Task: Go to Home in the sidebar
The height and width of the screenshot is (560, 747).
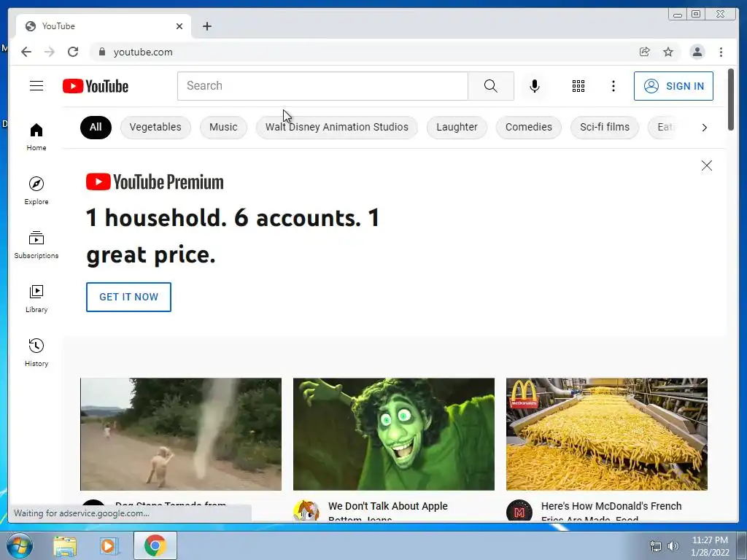Action: tap(36, 137)
